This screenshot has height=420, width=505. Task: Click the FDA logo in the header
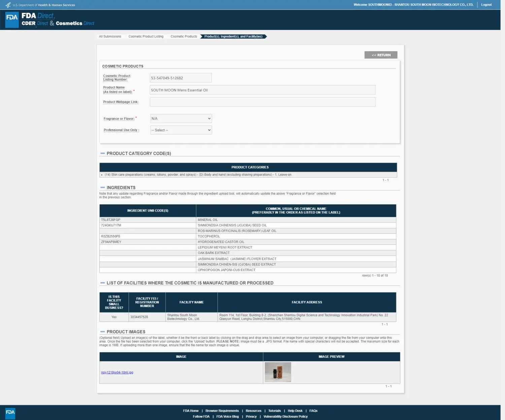pyautogui.click(x=12, y=20)
